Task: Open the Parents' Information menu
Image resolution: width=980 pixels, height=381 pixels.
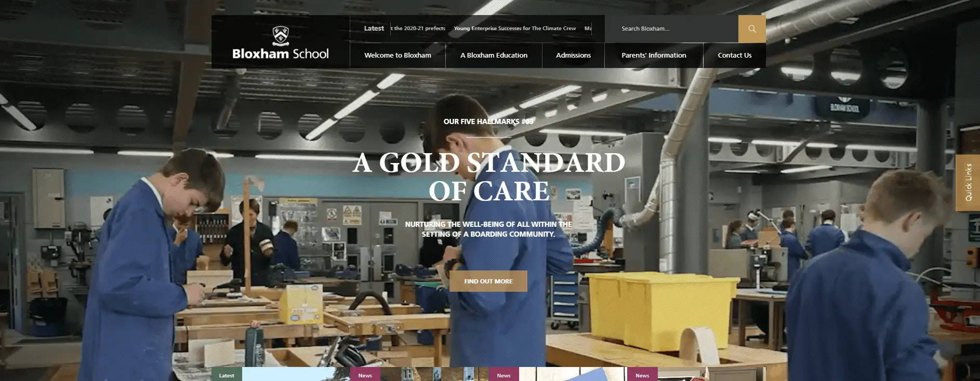Action: point(654,55)
